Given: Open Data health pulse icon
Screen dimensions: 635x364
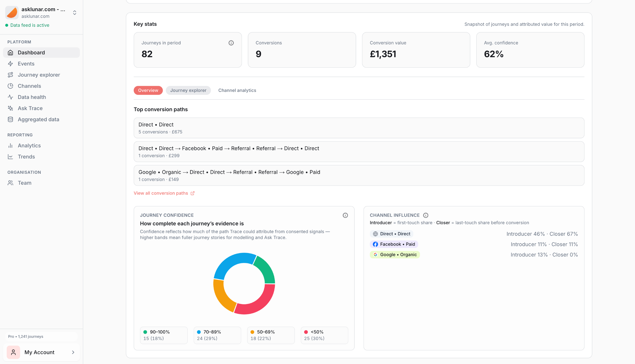Looking at the screenshot, I should tap(10, 97).
